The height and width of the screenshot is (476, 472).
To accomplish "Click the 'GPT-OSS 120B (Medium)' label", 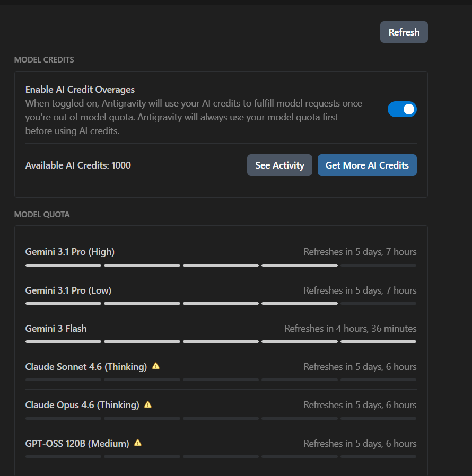I will pos(77,444).
